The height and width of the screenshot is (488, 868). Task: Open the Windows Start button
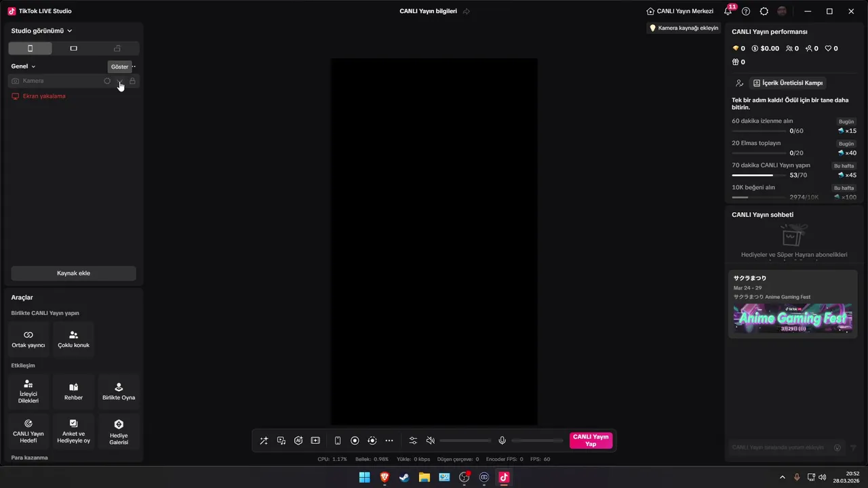click(365, 477)
